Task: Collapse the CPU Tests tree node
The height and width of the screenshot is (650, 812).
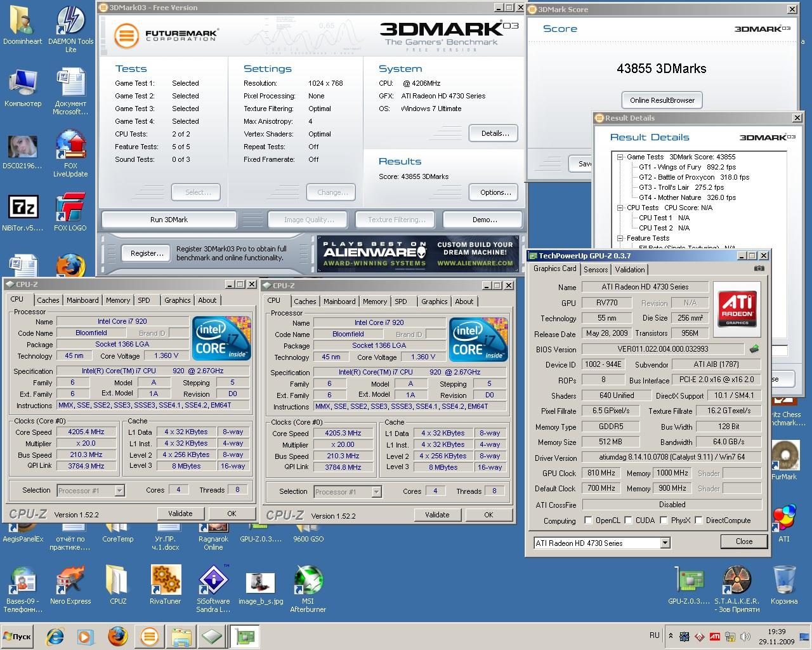Action: coord(620,208)
